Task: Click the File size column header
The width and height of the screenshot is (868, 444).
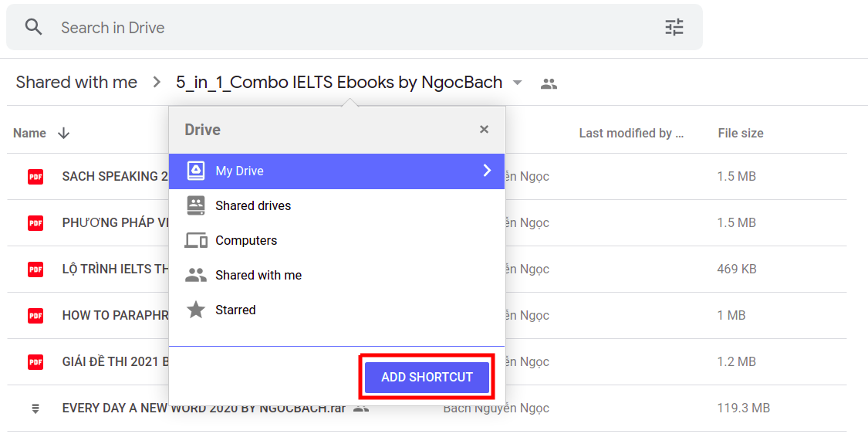Action: [x=741, y=133]
